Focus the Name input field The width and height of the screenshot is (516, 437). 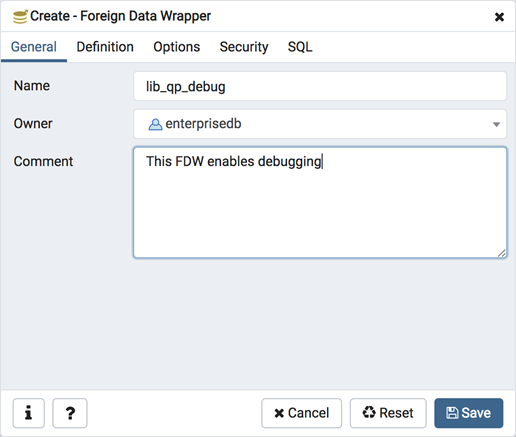pyautogui.click(x=320, y=86)
